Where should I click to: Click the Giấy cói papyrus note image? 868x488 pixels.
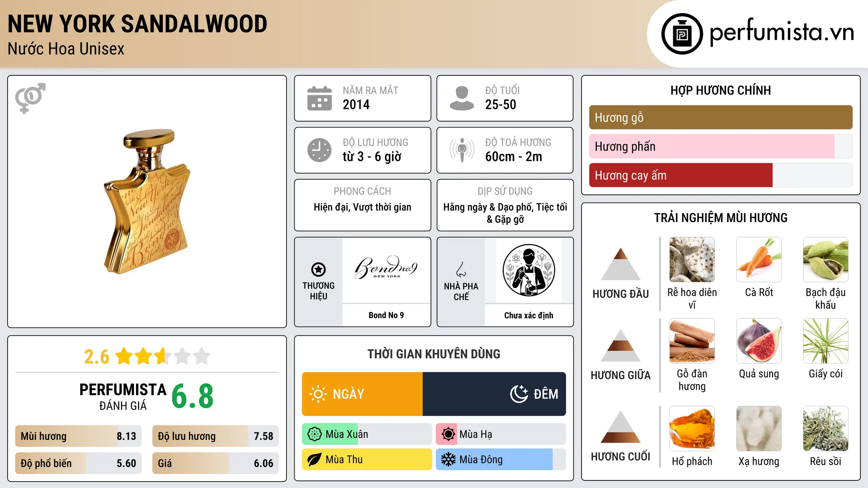tap(826, 341)
